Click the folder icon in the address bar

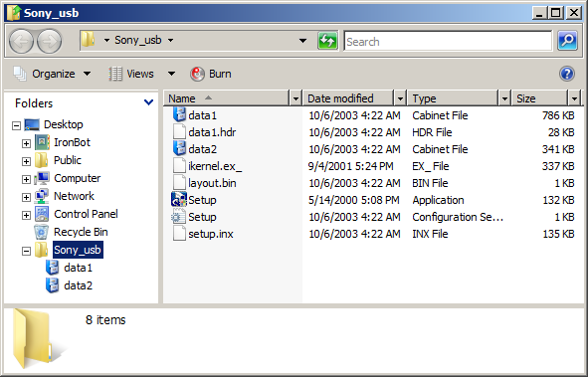point(89,40)
